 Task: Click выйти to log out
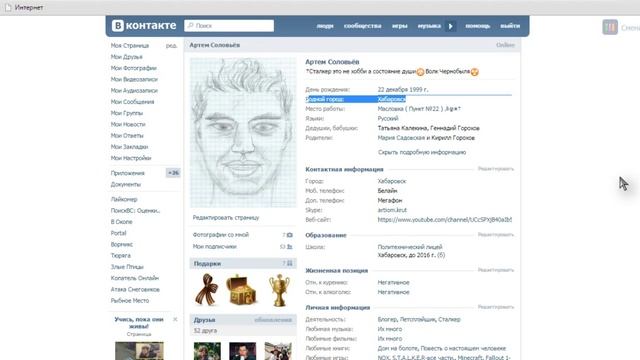(x=510, y=26)
